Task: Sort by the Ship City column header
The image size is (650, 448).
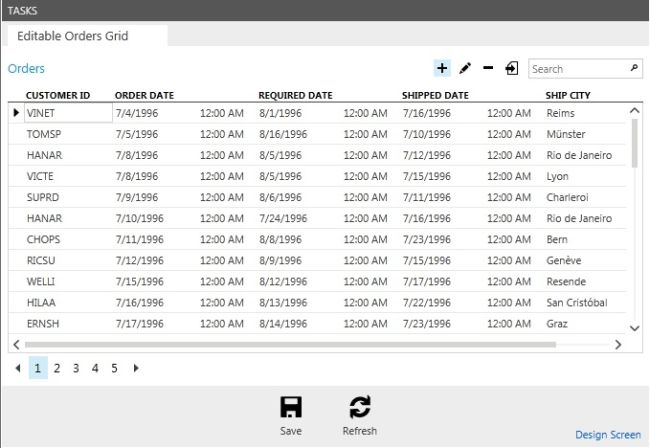Action: point(568,95)
